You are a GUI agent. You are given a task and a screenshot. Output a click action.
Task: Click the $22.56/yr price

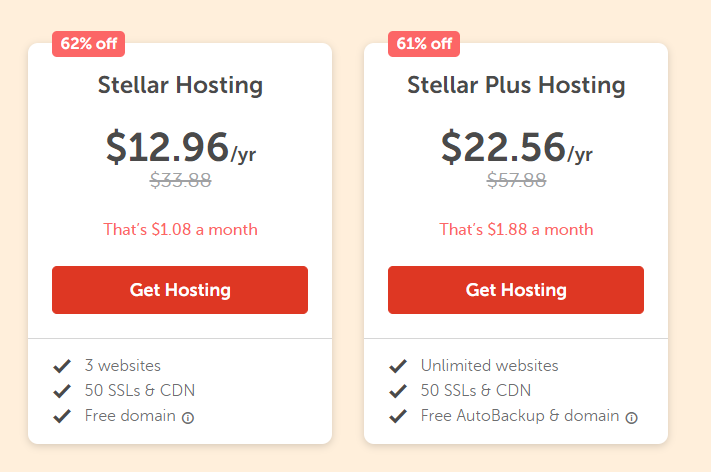pos(517,147)
